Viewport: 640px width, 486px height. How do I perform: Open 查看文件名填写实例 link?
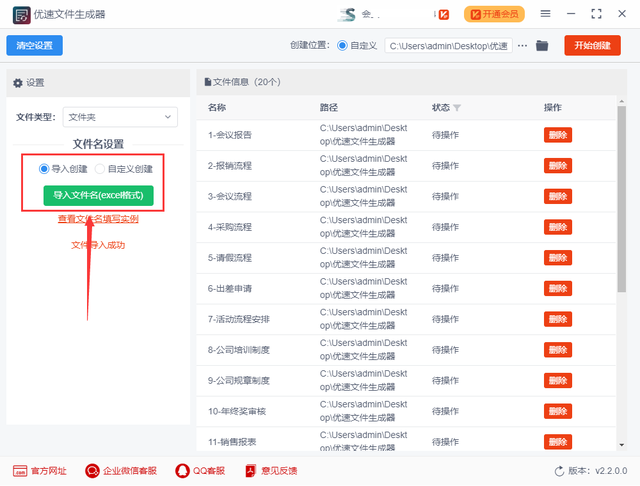pos(98,219)
